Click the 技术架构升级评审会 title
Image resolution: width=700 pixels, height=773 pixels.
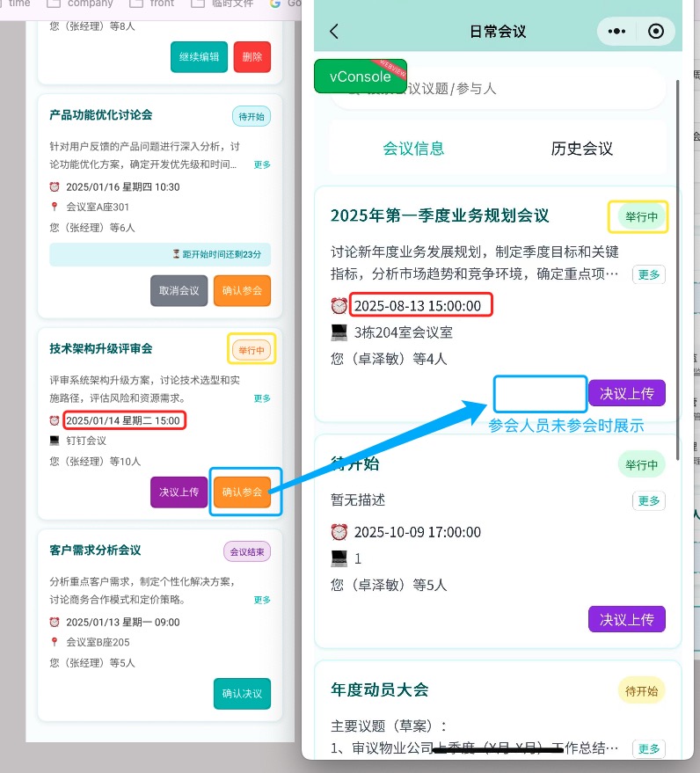click(101, 349)
